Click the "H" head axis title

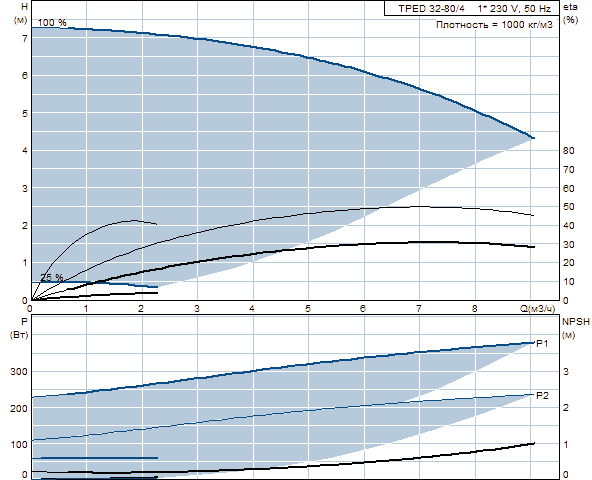pos(25,6)
